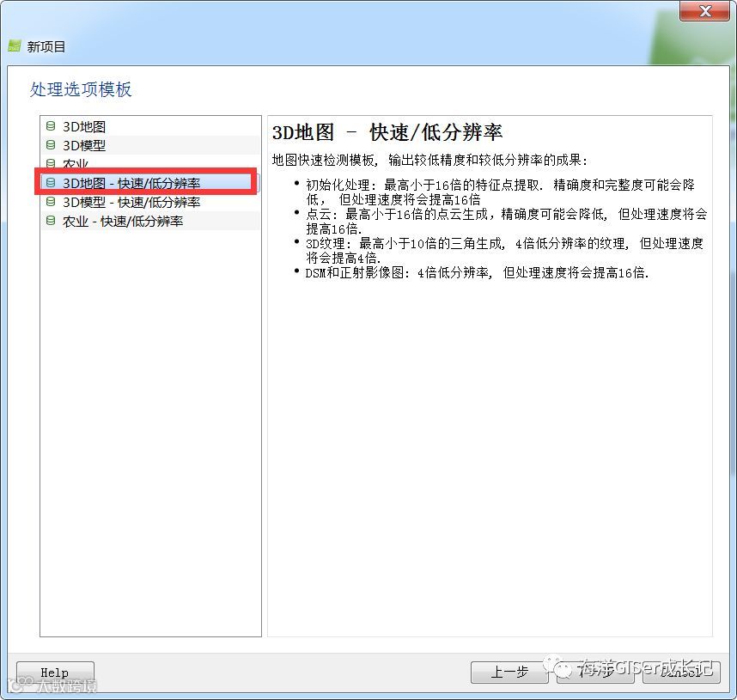Click the 点云 bullet text

tap(506, 222)
